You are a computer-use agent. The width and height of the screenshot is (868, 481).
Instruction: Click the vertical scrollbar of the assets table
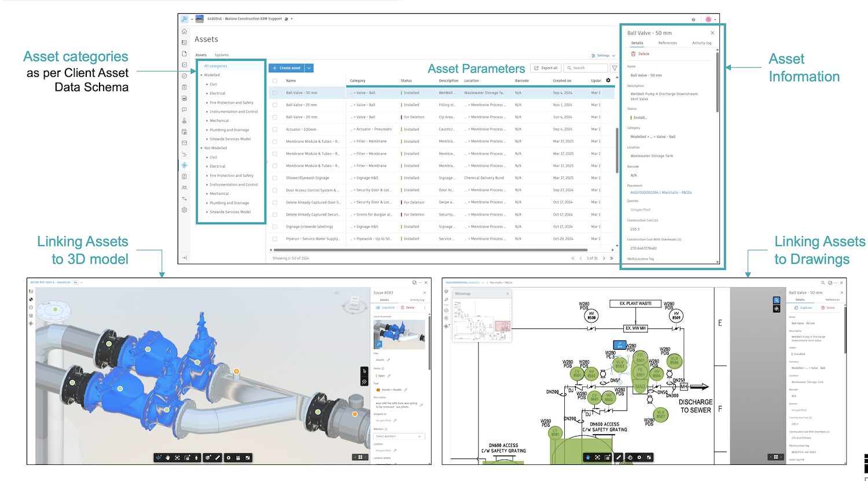click(617, 149)
